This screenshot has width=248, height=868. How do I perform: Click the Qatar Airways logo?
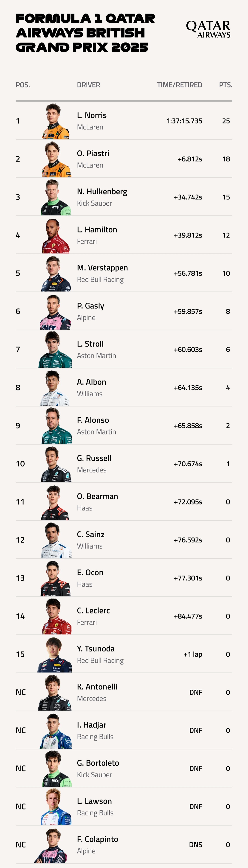pos(208,29)
